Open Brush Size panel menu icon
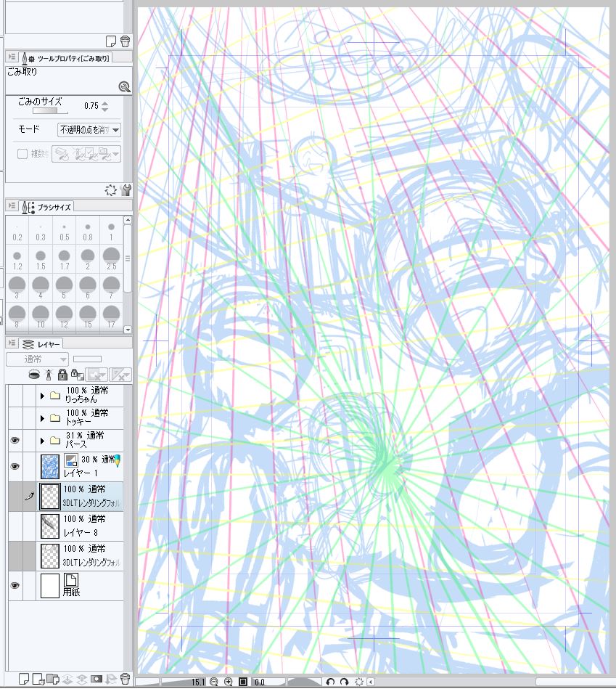 coord(12,205)
